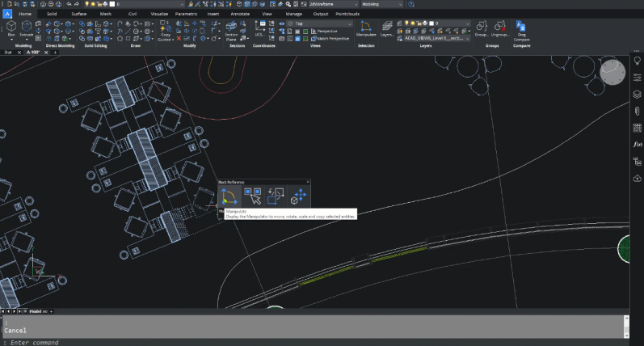Image resolution: width=644 pixels, height=346 pixels.
Task: Open the Annotate ribbon tab
Action: pos(239,14)
